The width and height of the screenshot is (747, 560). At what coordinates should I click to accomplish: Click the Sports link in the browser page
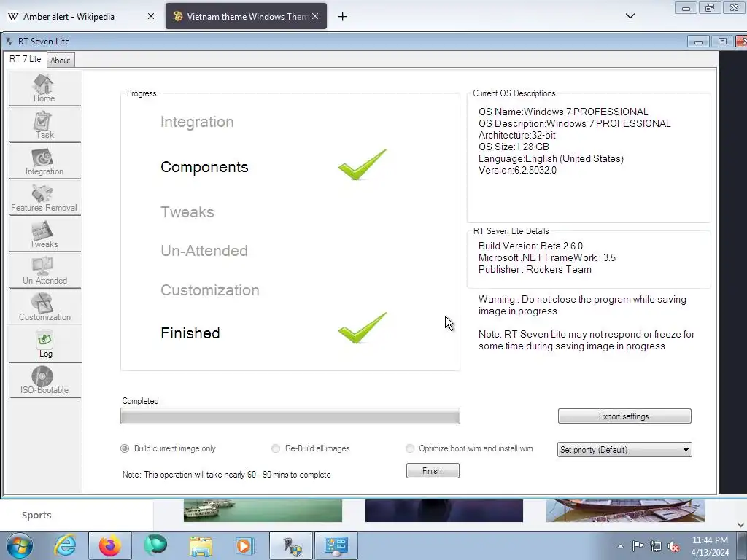click(x=36, y=516)
